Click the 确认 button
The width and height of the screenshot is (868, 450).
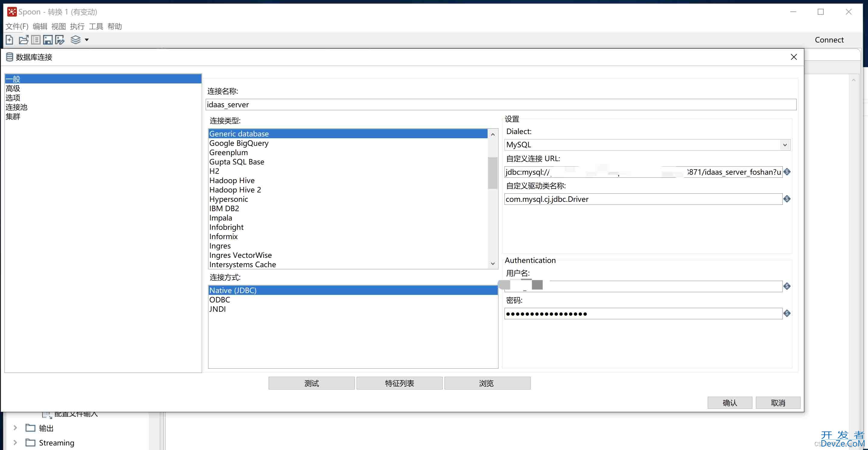tap(730, 403)
